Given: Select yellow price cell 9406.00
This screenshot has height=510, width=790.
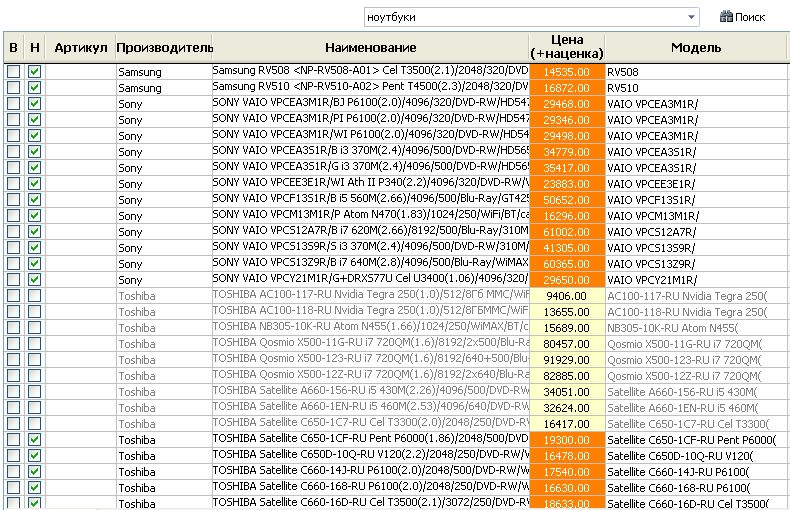Looking at the screenshot, I should click(x=567, y=296).
